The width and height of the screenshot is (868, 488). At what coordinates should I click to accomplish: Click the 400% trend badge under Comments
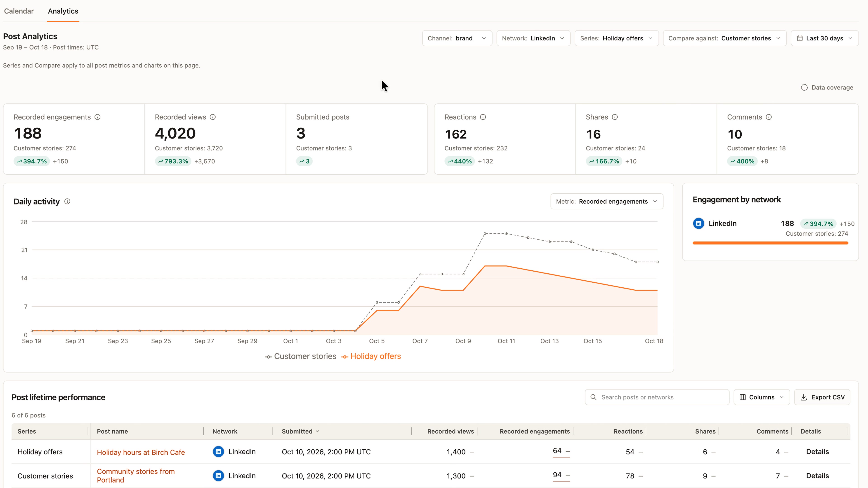coord(742,161)
